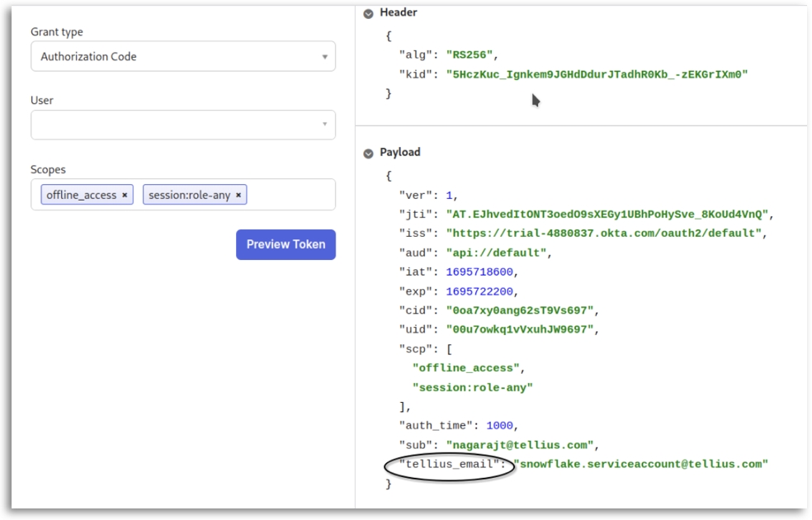
Task: Click the snowflake.serviceaccount@tellius.com value
Action: coord(640,465)
